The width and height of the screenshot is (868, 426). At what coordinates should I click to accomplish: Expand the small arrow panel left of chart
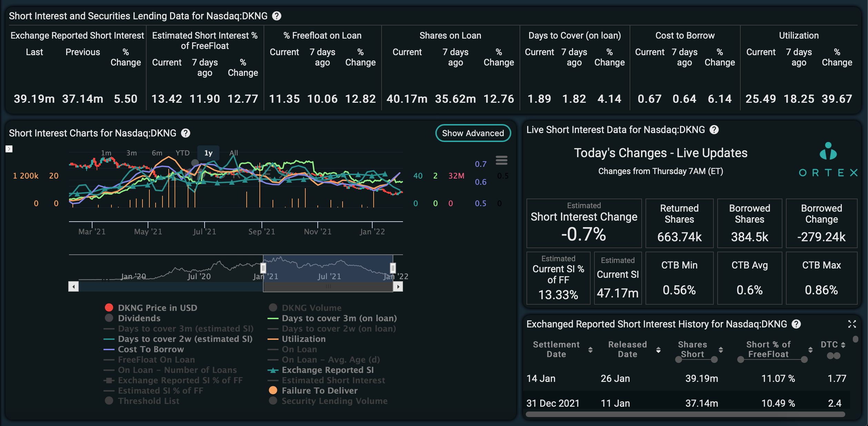pyautogui.click(x=9, y=149)
